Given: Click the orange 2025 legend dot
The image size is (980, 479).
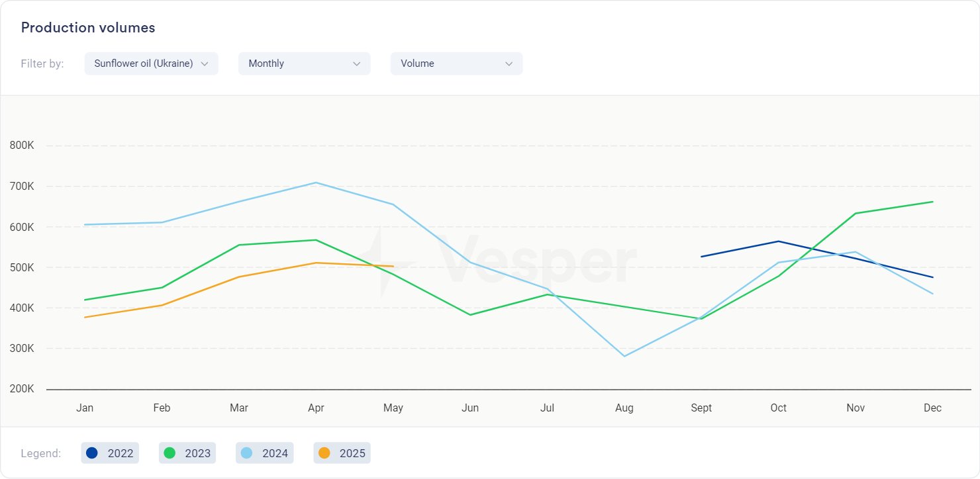Looking at the screenshot, I should (324, 453).
